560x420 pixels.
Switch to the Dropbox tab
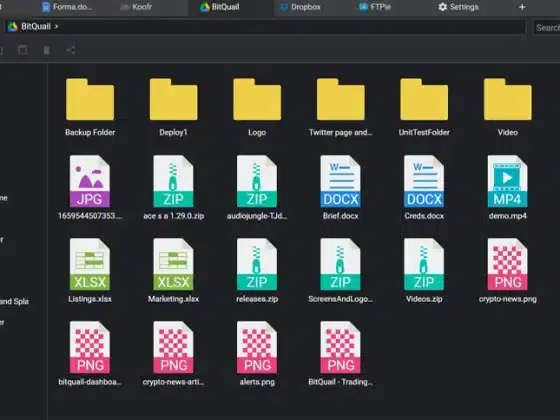point(300,7)
